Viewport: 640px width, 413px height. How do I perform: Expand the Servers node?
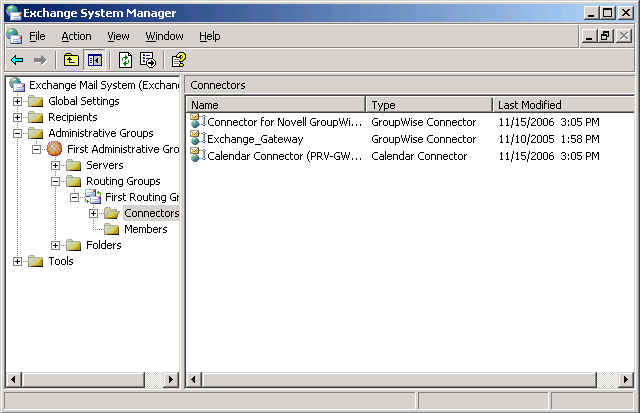(x=56, y=165)
